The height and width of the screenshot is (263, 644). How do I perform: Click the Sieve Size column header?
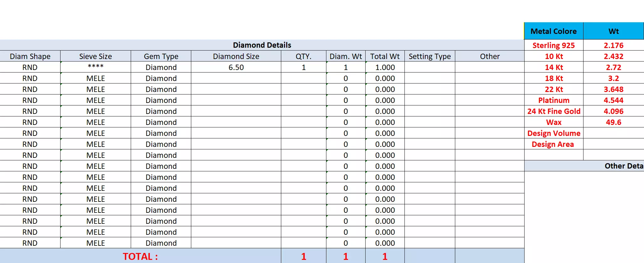tap(96, 56)
